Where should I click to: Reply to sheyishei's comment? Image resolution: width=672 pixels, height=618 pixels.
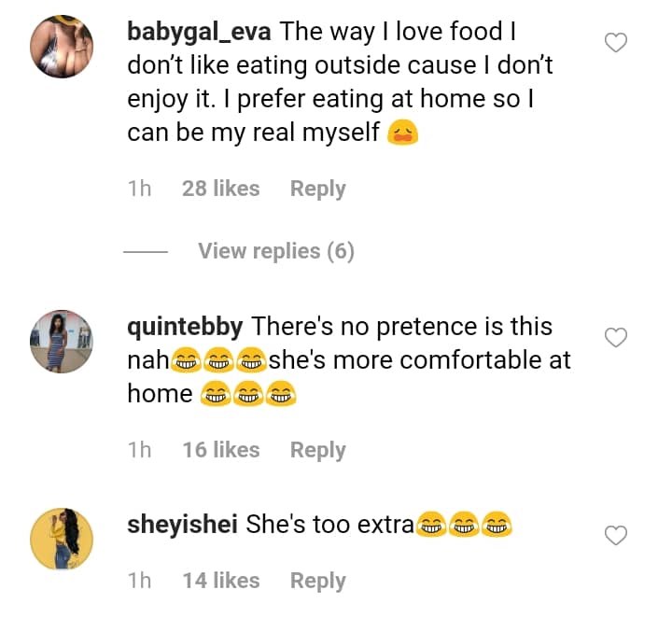point(317,581)
